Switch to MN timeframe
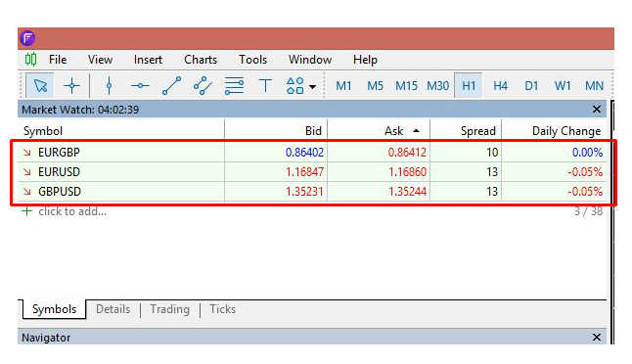632x364 pixels. pos(594,85)
